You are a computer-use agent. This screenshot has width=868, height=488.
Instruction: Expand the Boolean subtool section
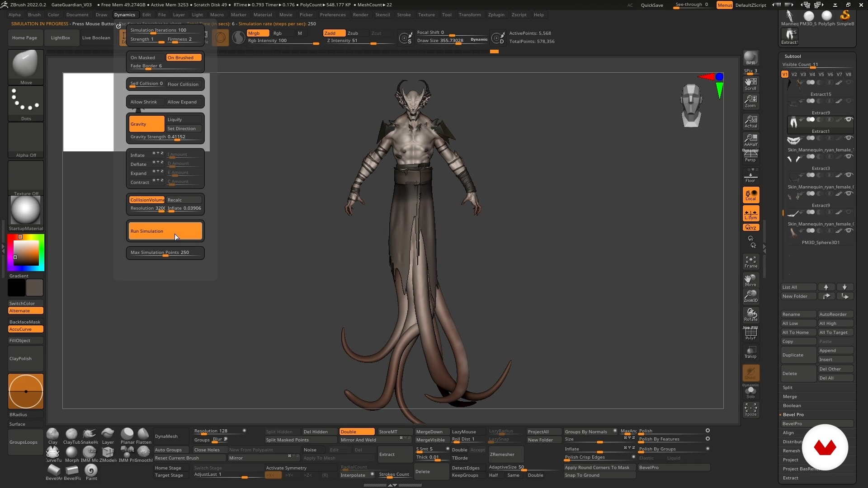tap(792, 405)
